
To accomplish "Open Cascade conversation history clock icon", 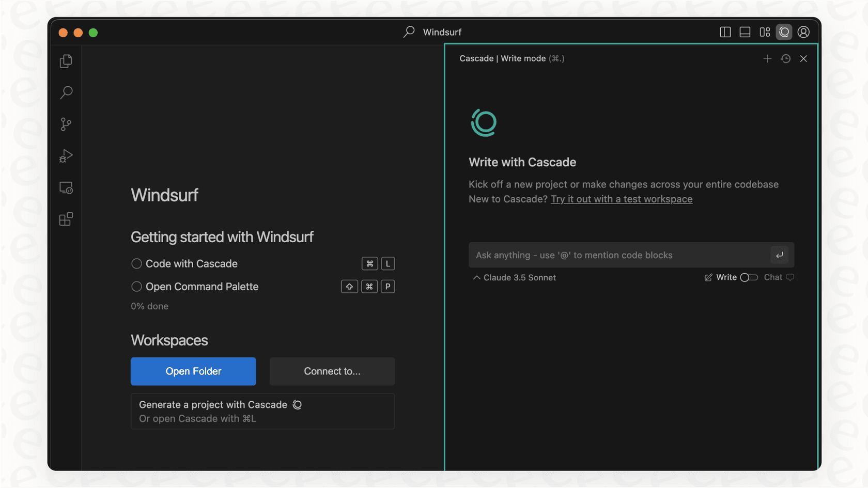I will coord(785,58).
